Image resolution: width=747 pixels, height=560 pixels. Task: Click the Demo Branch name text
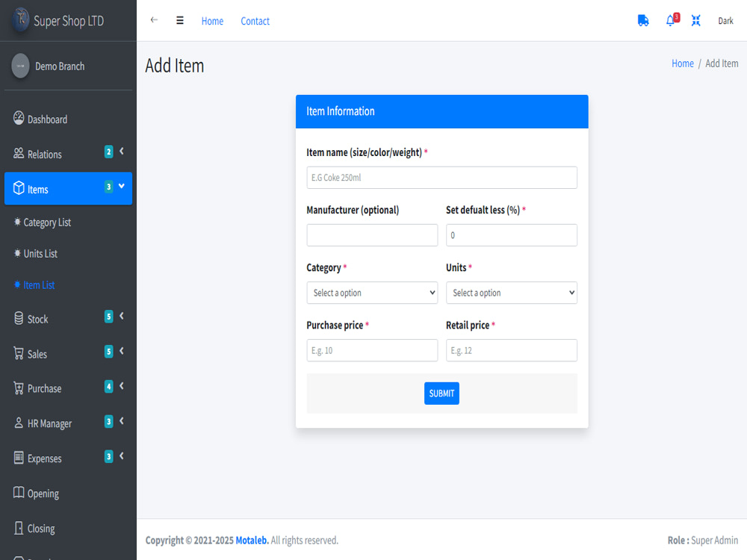pyautogui.click(x=60, y=66)
